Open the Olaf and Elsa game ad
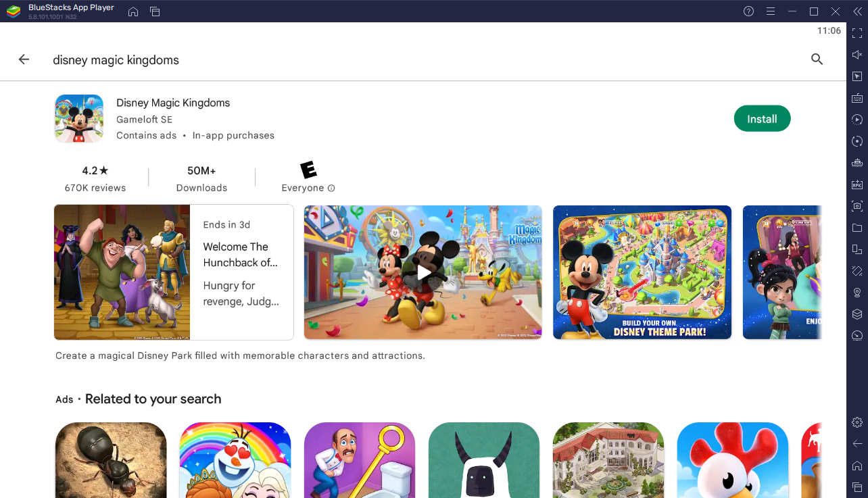The height and width of the screenshot is (498, 868). [x=235, y=460]
